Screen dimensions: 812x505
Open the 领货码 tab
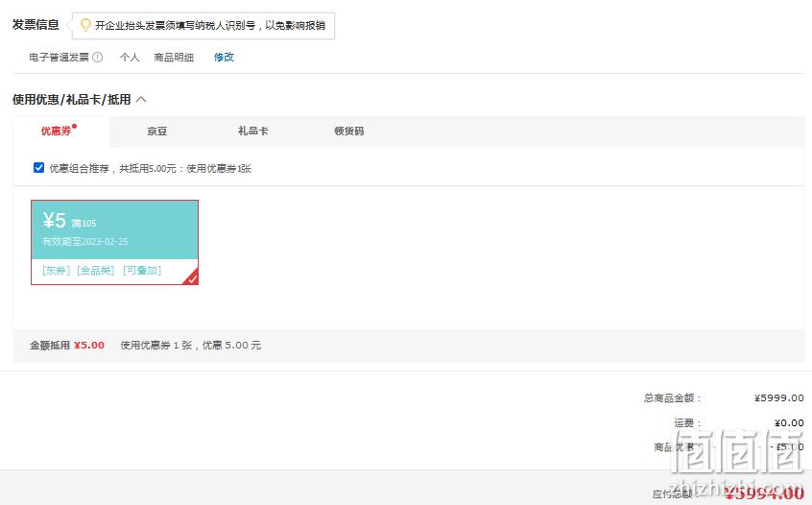click(x=349, y=131)
